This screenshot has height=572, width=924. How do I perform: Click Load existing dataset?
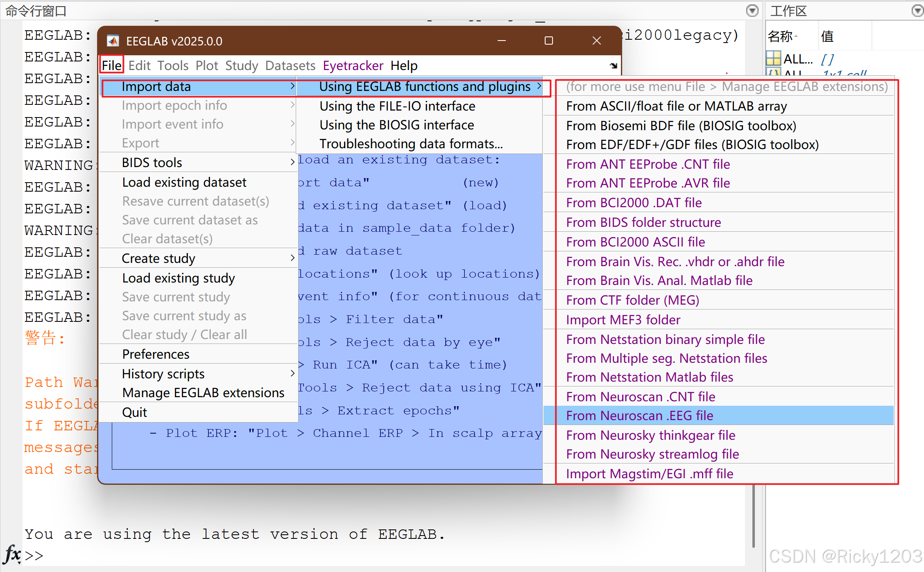point(184,182)
